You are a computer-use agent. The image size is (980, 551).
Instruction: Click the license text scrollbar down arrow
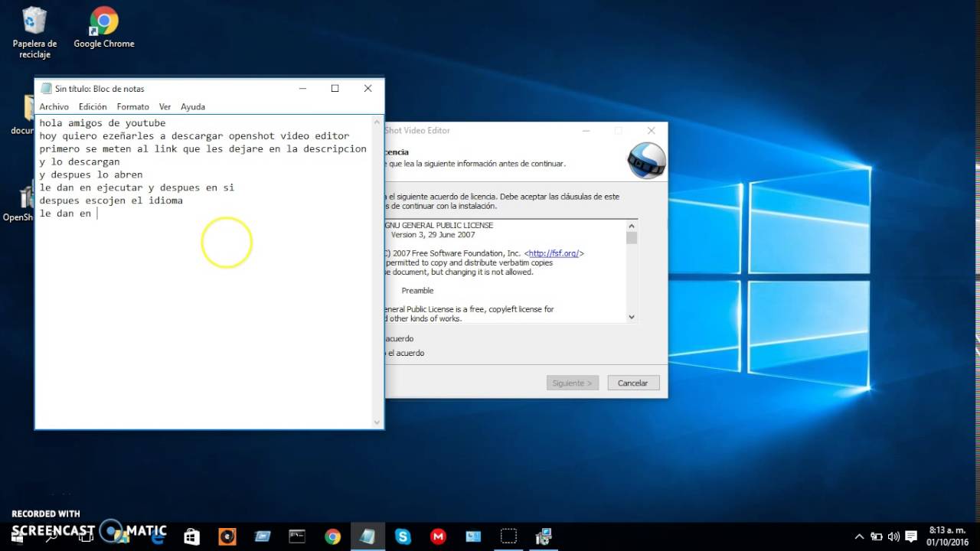[632, 317]
